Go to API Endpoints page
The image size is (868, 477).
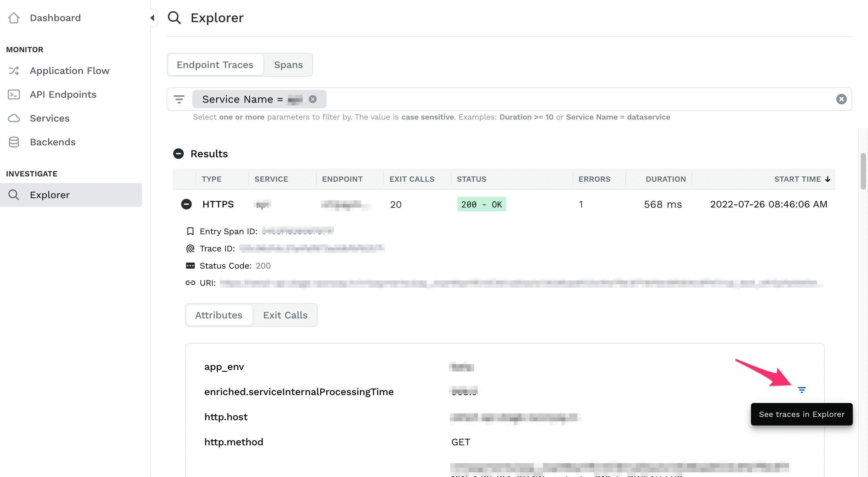(63, 94)
